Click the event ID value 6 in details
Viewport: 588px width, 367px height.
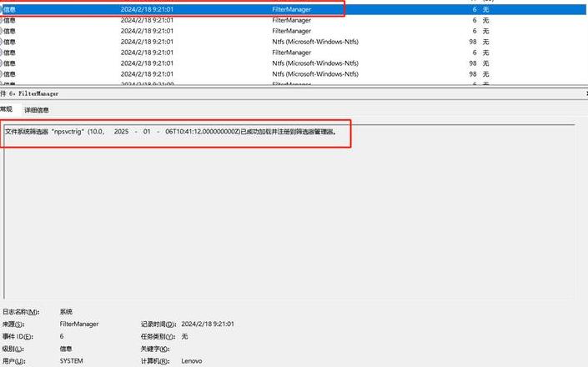point(62,336)
